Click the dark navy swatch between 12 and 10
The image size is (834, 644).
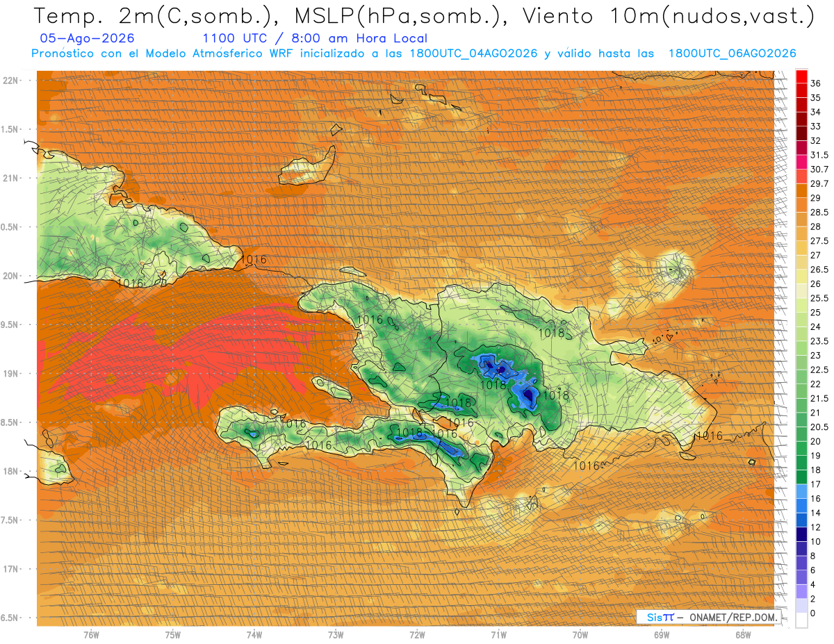pyautogui.click(x=801, y=534)
